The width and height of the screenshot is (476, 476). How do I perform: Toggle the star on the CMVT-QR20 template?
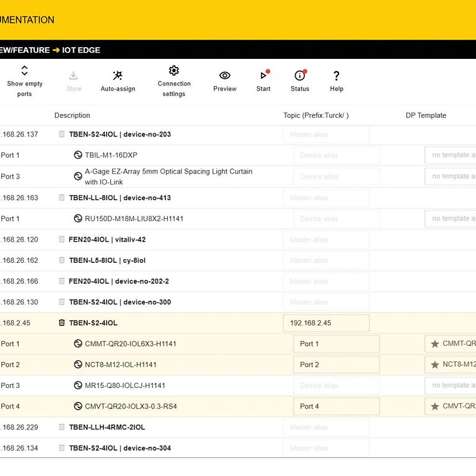tap(435, 407)
